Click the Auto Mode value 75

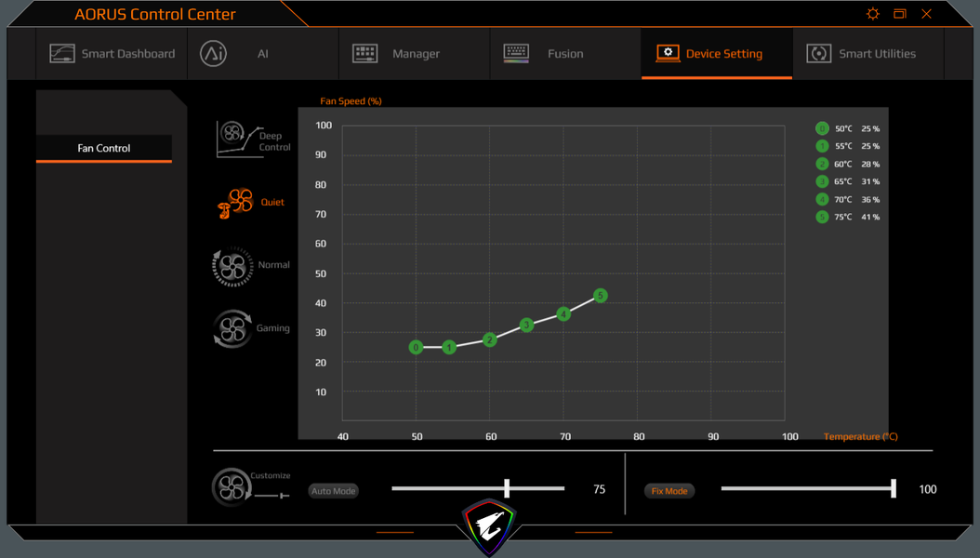(599, 489)
